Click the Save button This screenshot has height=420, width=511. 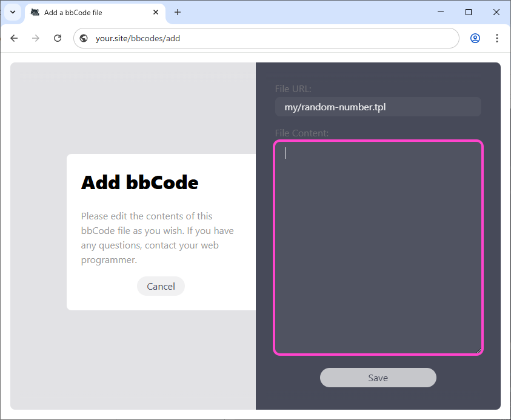pos(378,378)
